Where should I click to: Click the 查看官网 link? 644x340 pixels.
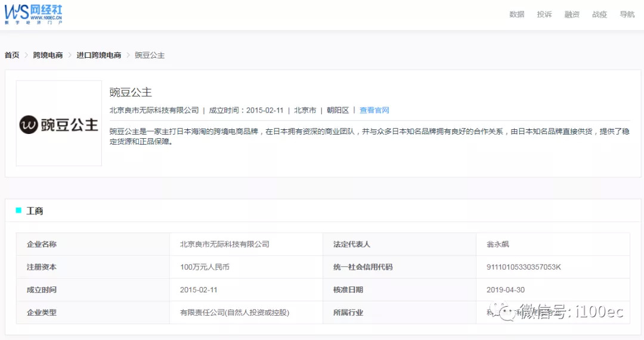coord(374,110)
